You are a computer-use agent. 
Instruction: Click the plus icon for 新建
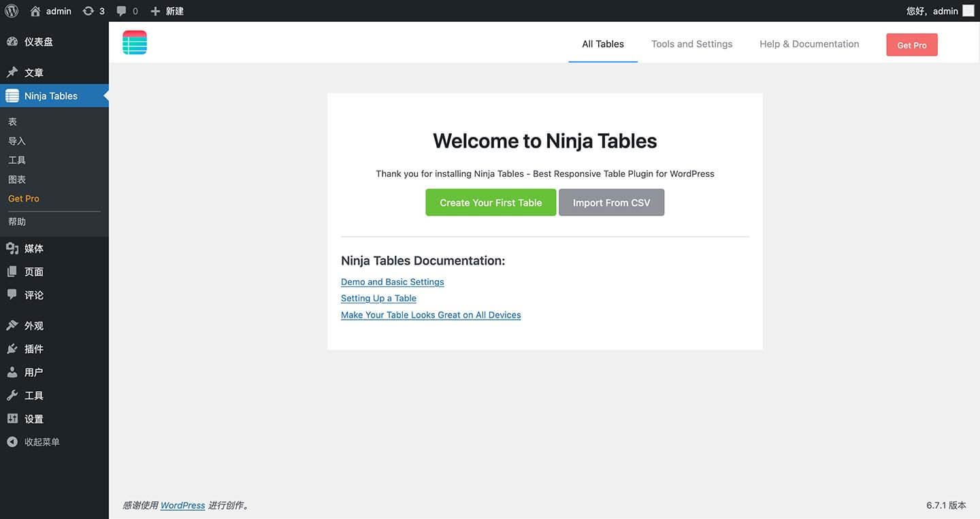point(155,11)
